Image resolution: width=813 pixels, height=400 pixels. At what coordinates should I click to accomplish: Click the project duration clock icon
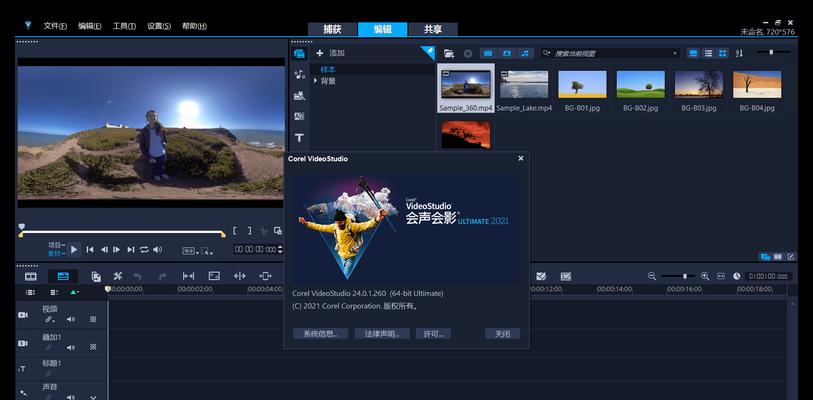pos(737,277)
